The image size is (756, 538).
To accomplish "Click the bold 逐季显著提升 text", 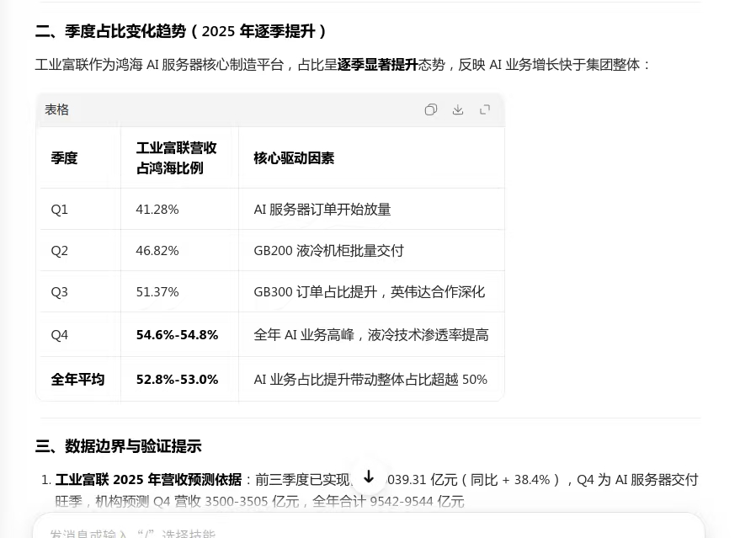I will tap(377, 65).
